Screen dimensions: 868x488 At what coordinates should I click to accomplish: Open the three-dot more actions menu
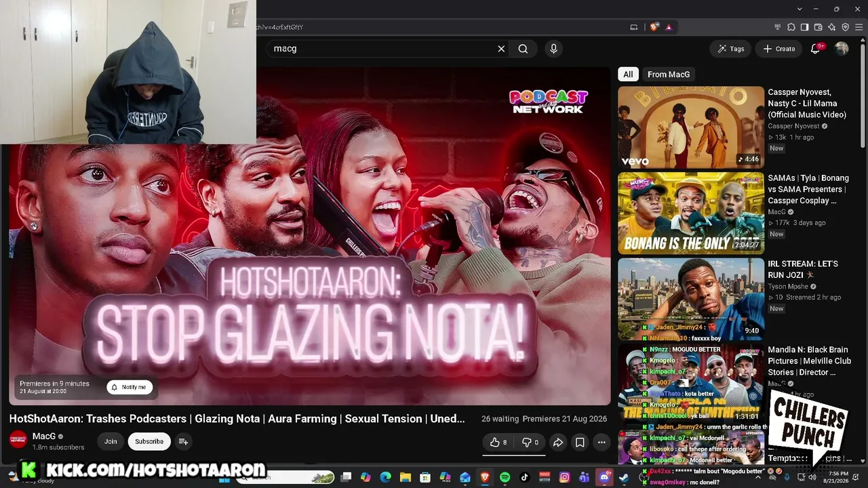(x=601, y=443)
